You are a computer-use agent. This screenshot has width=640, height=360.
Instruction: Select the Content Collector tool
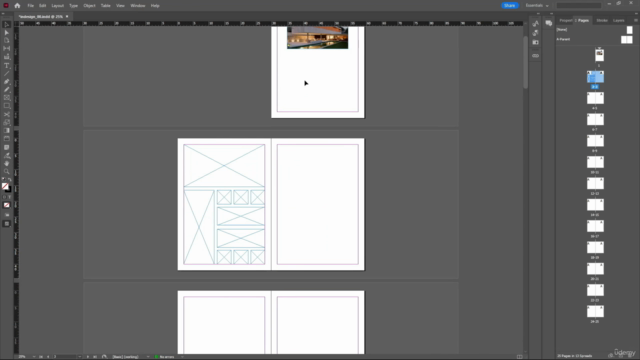click(x=7, y=57)
